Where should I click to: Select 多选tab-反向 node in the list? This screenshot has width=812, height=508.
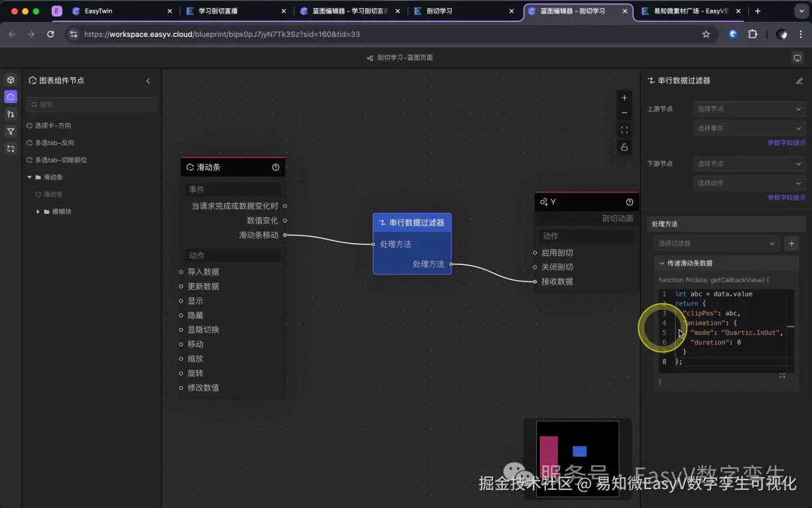pos(54,142)
